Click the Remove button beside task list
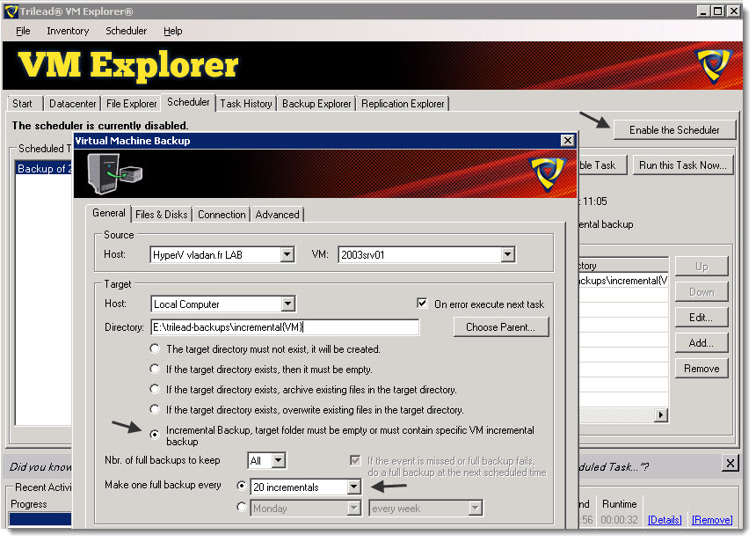 [701, 369]
